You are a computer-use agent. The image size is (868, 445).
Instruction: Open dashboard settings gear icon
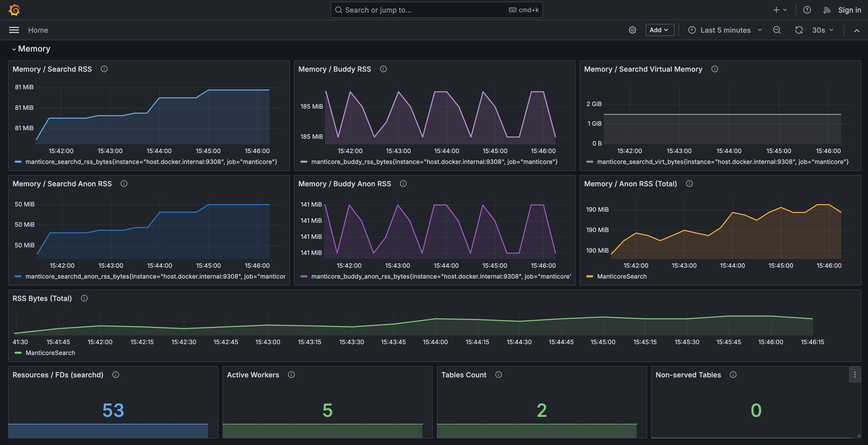tap(632, 30)
